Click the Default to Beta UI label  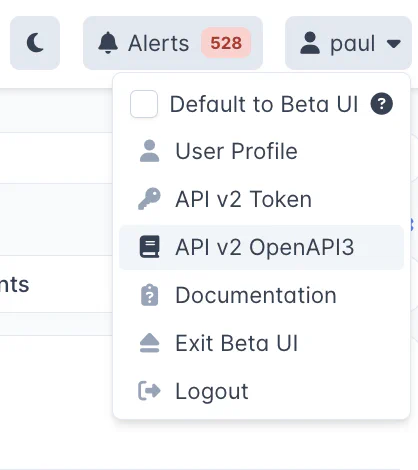point(264,104)
